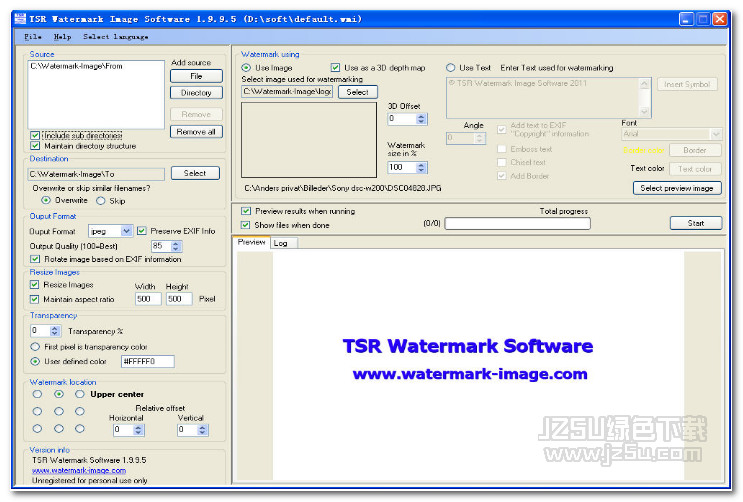The width and height of the screenshot is (743, 502).
Task: Click the Width input field
Action: [x=148, y=299]
